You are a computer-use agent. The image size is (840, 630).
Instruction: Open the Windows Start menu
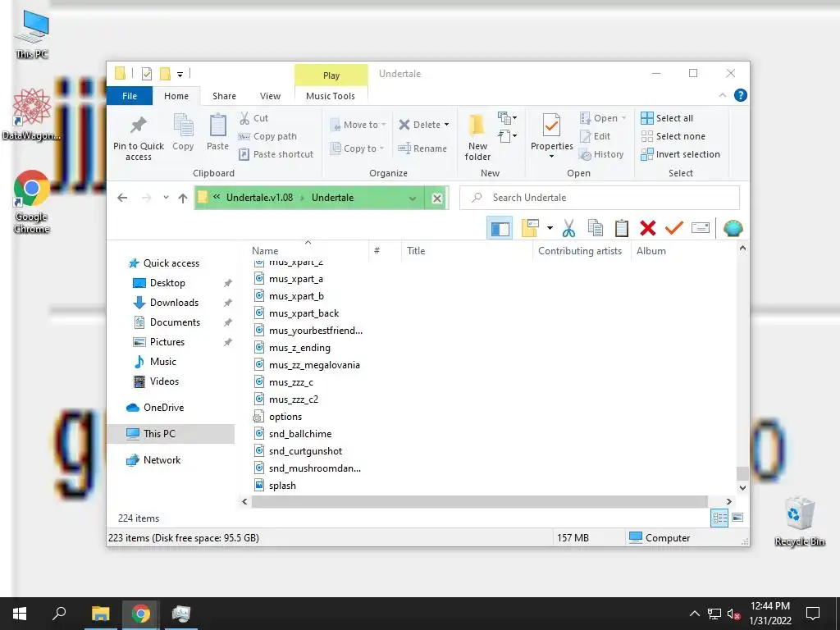tap(20, 614)
